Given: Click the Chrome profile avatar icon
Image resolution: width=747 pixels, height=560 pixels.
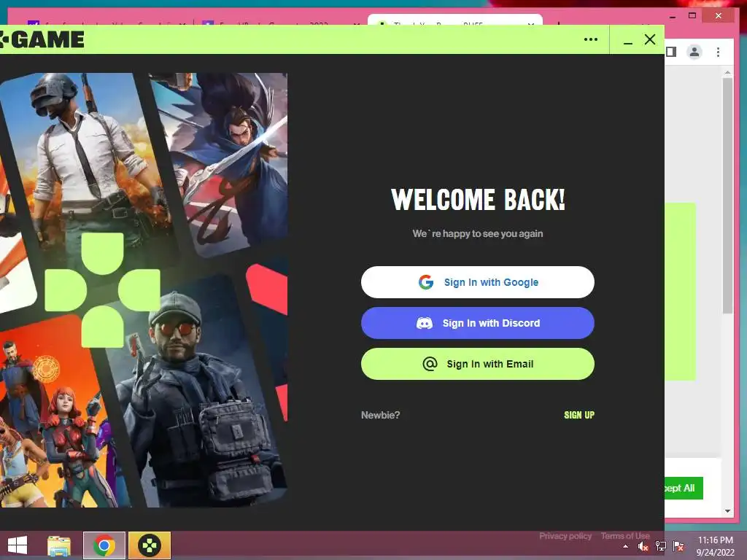Looking at the screenshot, I should [x=694, y=52].
